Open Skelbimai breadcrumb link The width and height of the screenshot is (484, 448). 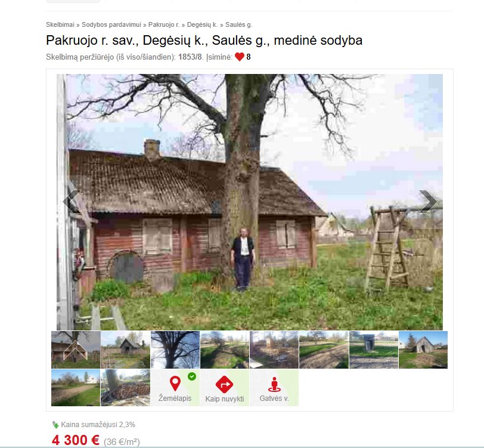click(60, 24)
